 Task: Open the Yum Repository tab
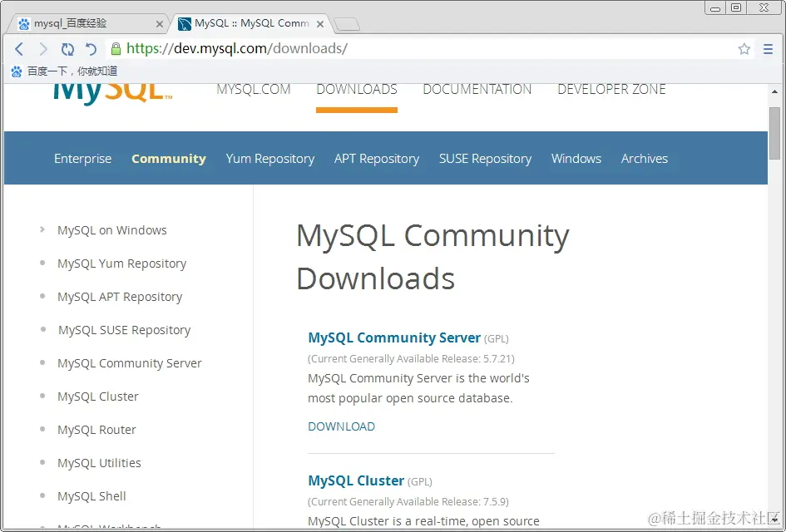(270, 158)
